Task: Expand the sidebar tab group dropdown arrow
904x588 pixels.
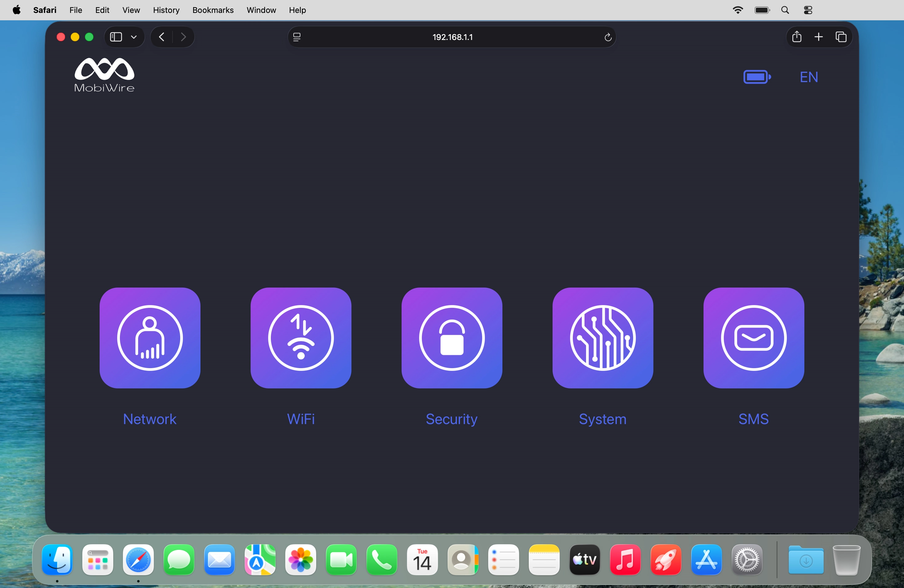Action: pyautogui.click(x=134, y=37)
